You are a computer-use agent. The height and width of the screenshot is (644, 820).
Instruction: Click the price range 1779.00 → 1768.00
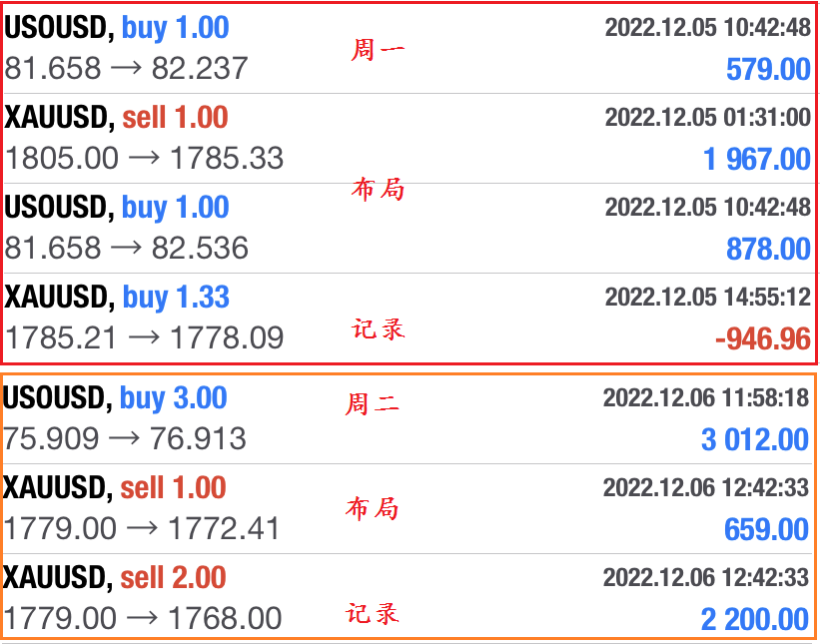pyautogui.click(x=143, y=618)
